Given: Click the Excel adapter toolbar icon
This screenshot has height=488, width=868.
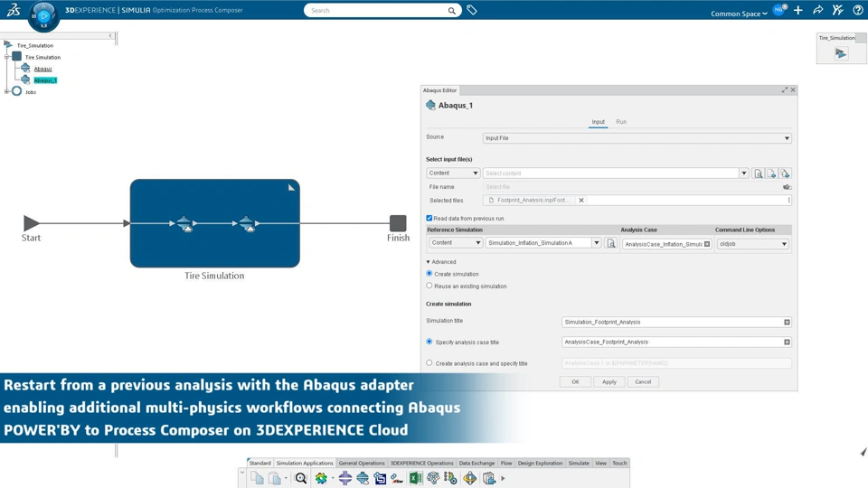Looking at the screenshot, I should click(415, 478).
